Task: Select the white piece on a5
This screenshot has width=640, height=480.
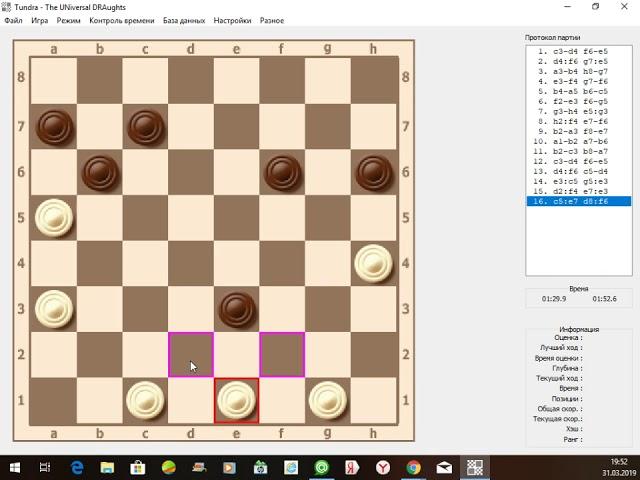Action: point(54,218)
